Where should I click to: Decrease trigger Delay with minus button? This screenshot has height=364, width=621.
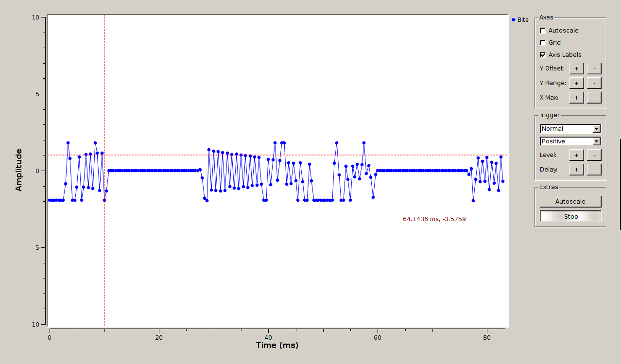pos(594,170)
